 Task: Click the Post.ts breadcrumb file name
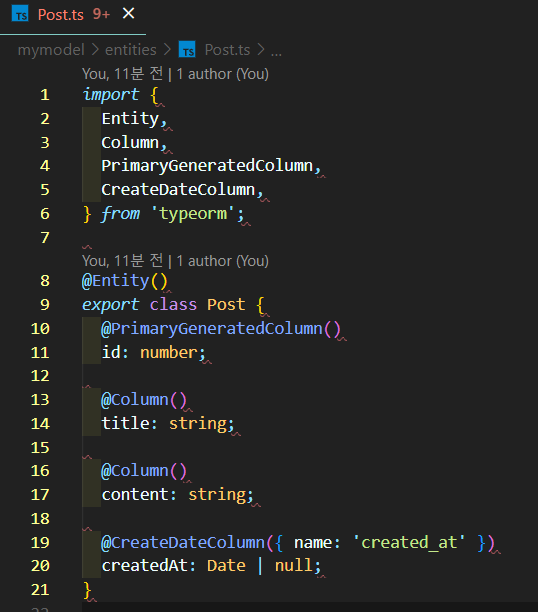click(x=227, y=50)
